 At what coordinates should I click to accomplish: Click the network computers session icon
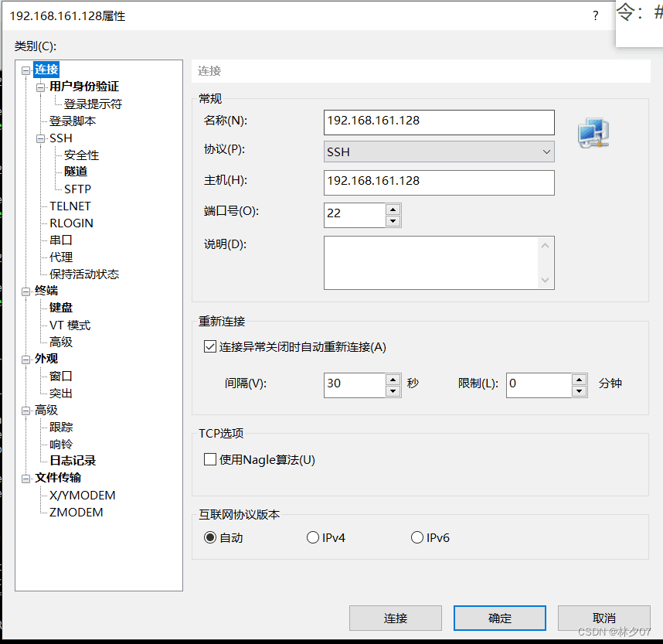tap(593, 133)
